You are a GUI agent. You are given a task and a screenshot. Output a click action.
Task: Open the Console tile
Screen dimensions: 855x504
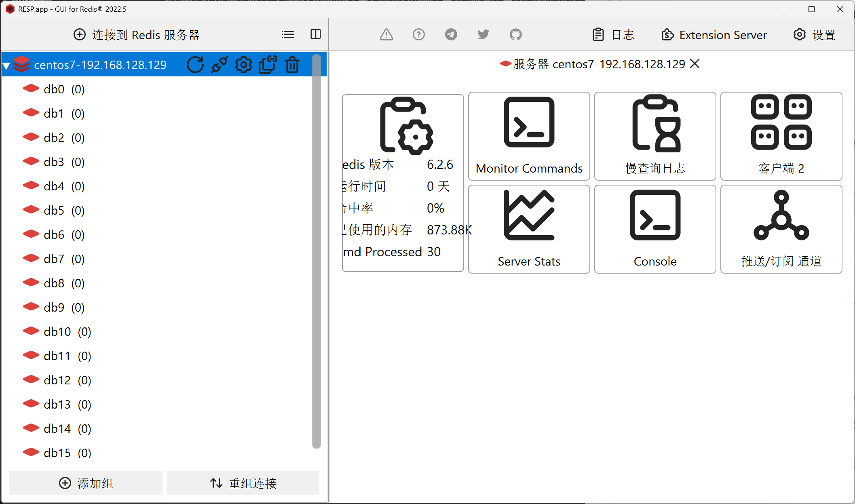(x=655, y=229)
